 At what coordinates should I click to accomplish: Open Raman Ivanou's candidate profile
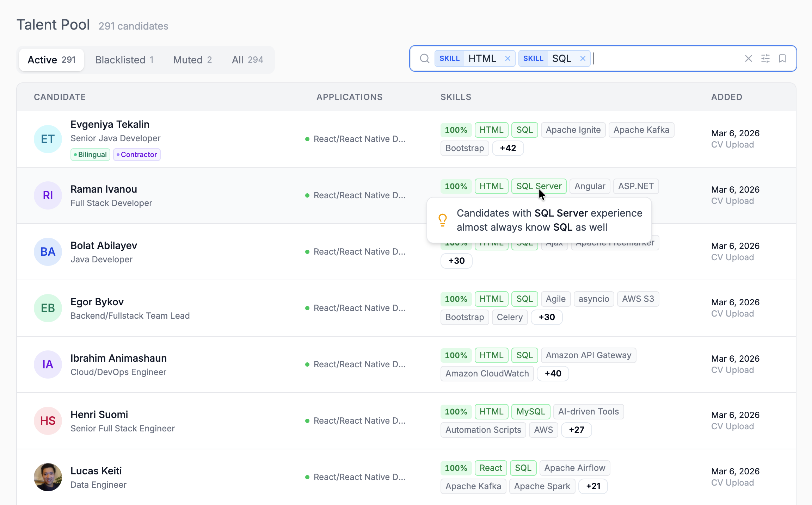point(104,189)
